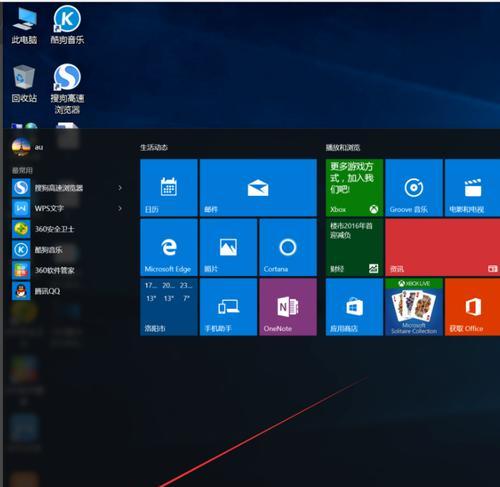The width and height of the screenshot is (500, 487).
Task: Open the 财经 finance tile
Action: click(354, 247)
